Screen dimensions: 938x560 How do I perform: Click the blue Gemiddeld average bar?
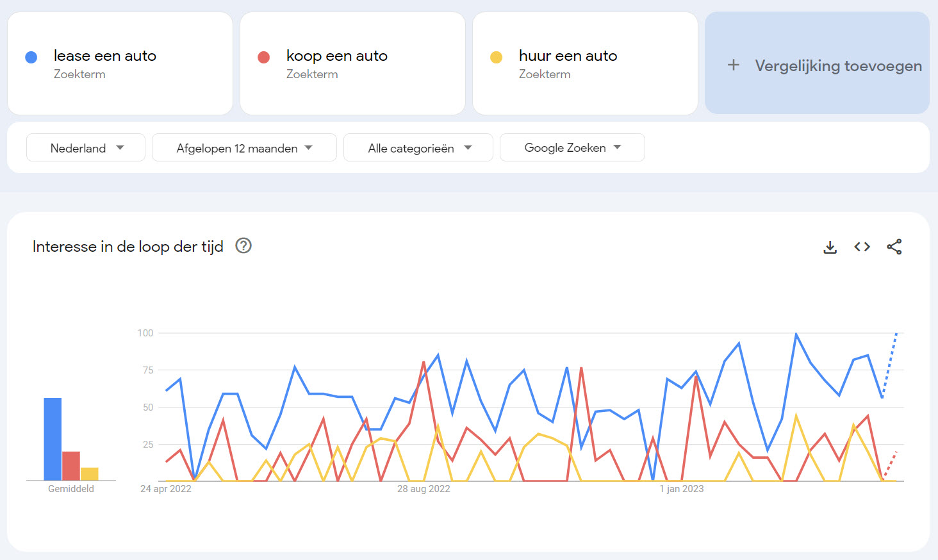[x=53, y=439]
